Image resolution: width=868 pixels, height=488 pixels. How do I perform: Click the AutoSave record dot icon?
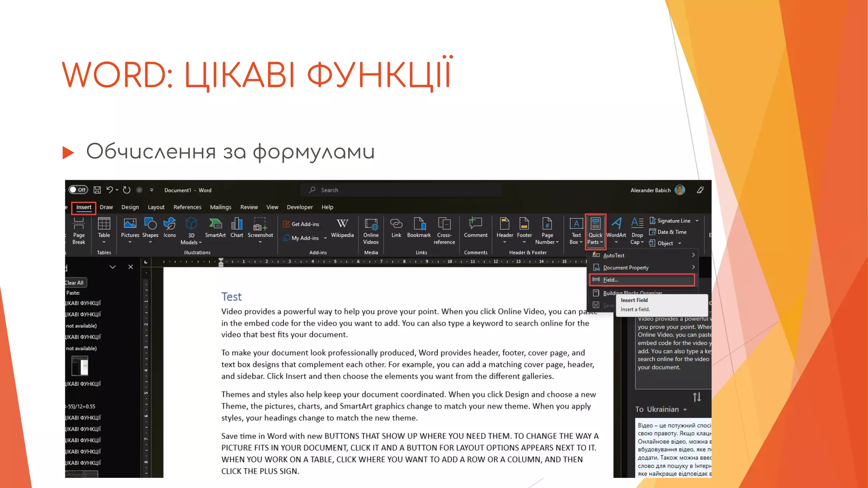(139, 190)
